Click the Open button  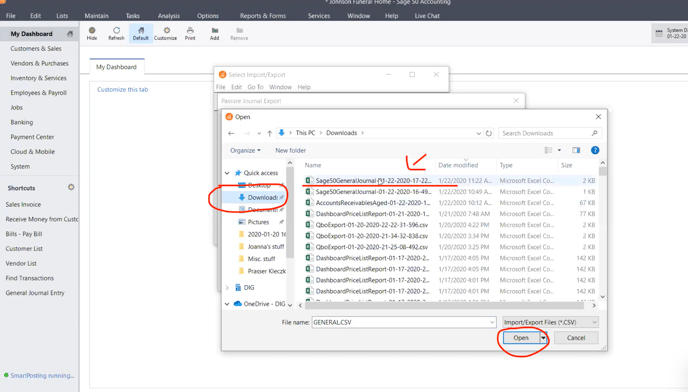[x=521, y=338]
